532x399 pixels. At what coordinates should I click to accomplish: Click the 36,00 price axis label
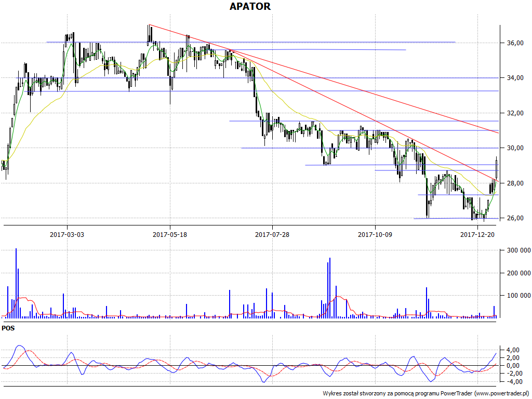515,43
